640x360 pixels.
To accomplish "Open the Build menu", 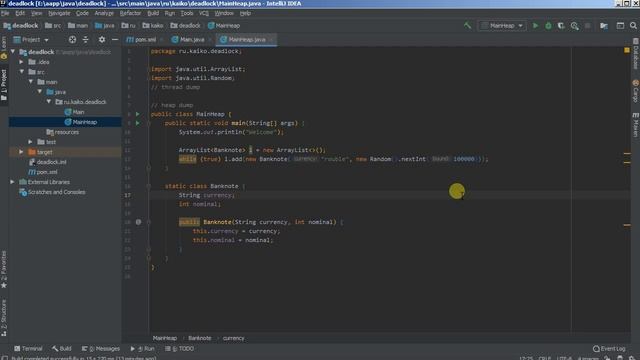I will pos(153,13).
